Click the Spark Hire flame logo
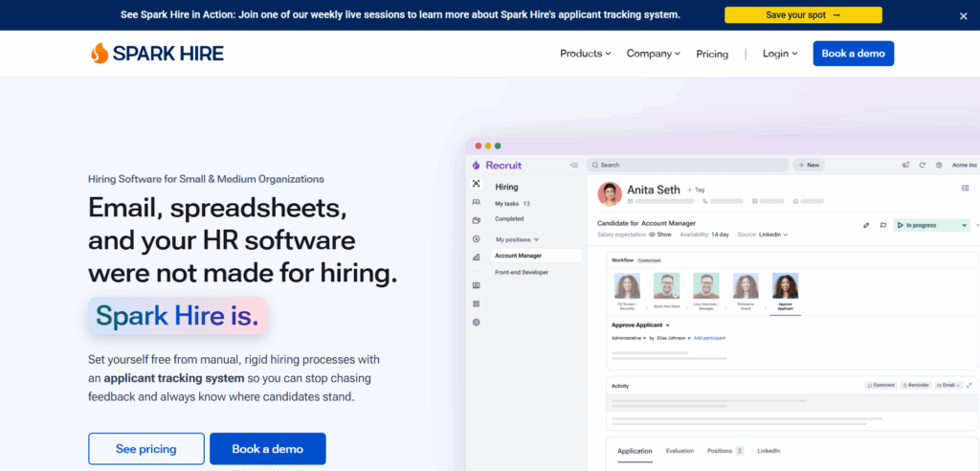The height and width of the screenshot is (471, 980). point(157,54)
